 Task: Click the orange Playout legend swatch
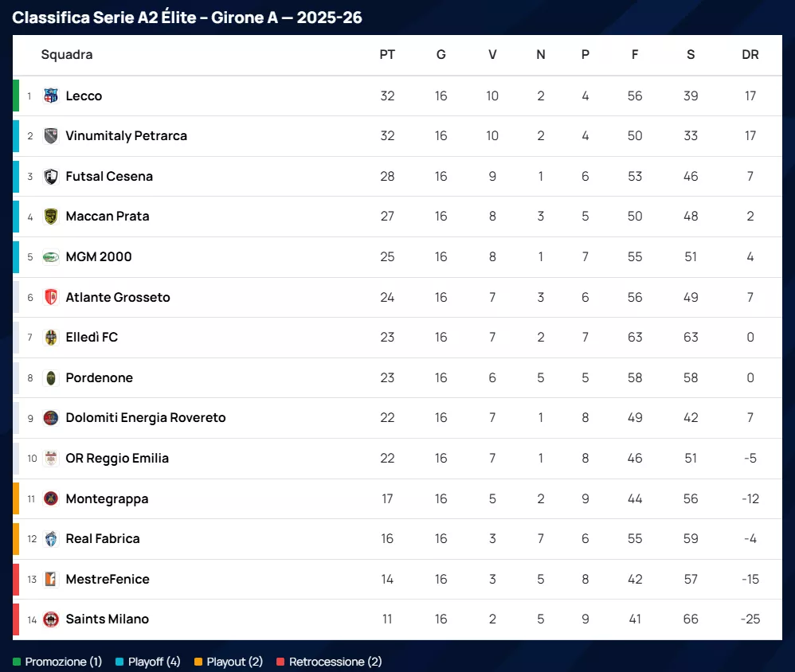point(198,662)
